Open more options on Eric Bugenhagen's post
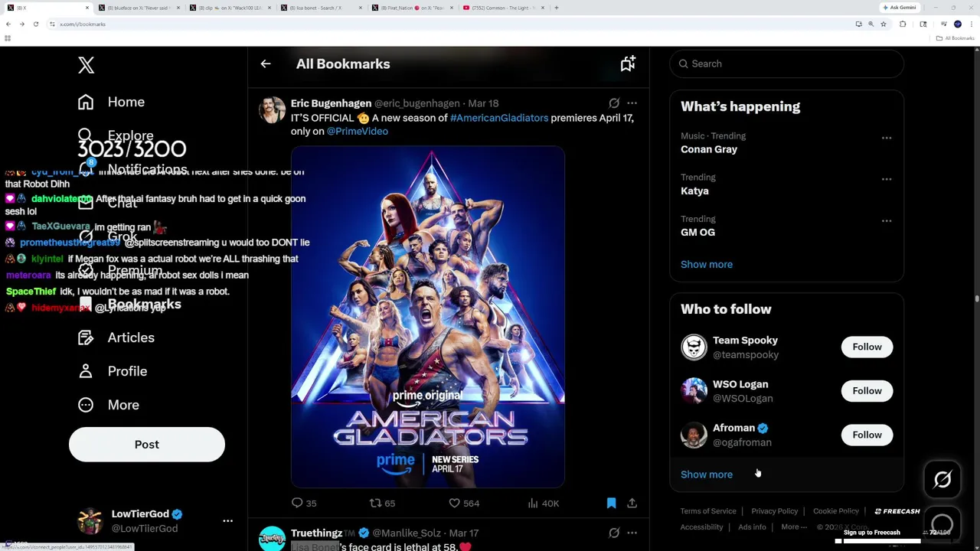Image resolution: width=980 pixels, height=551 pixels. 632,103
